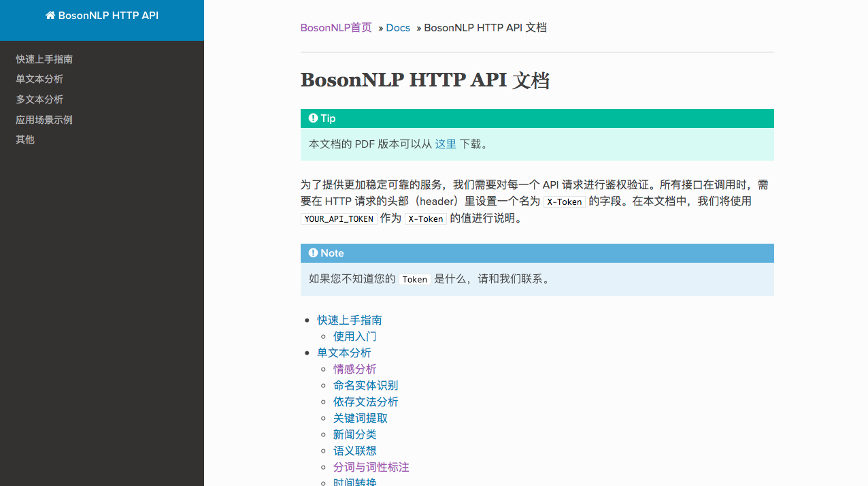The image size is (868, 486).
Task: Open BosonNLP HTTP API sidebar title
Action: pyautogui.click(x=102, y=15)
